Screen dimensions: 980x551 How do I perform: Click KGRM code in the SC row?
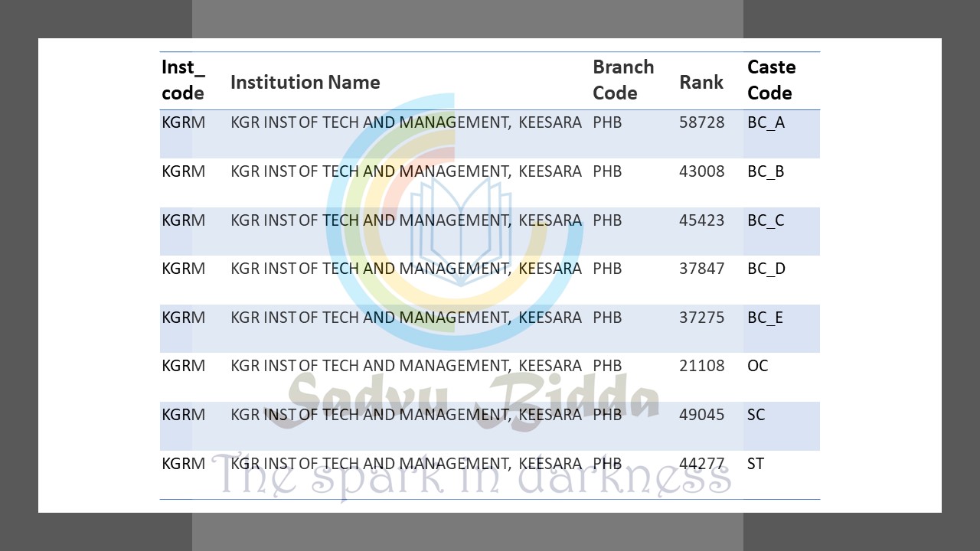coord(183,415)
